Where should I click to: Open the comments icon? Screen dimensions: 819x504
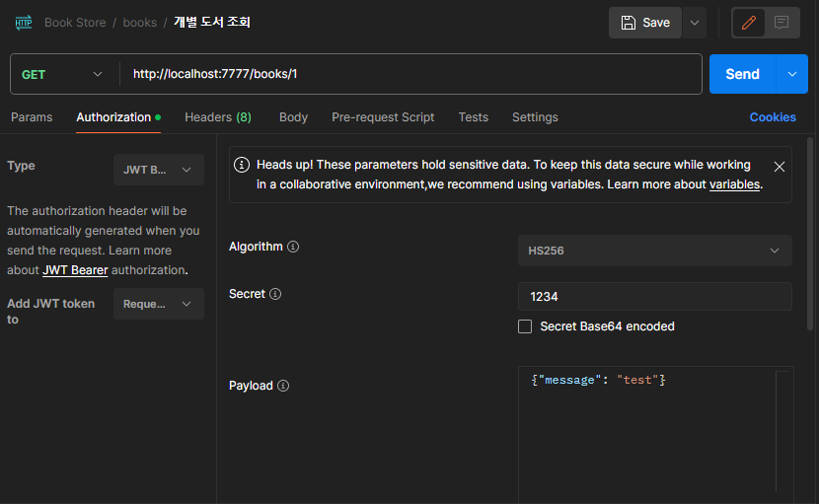coord(782,23)
